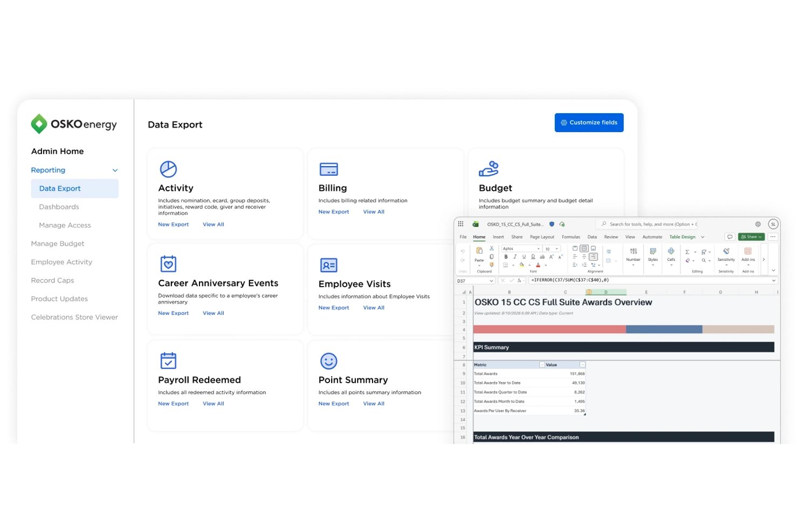This screenshot has width=798, height=532.
Task: Toggle Bold formatting in Excel
Action: 506,257
